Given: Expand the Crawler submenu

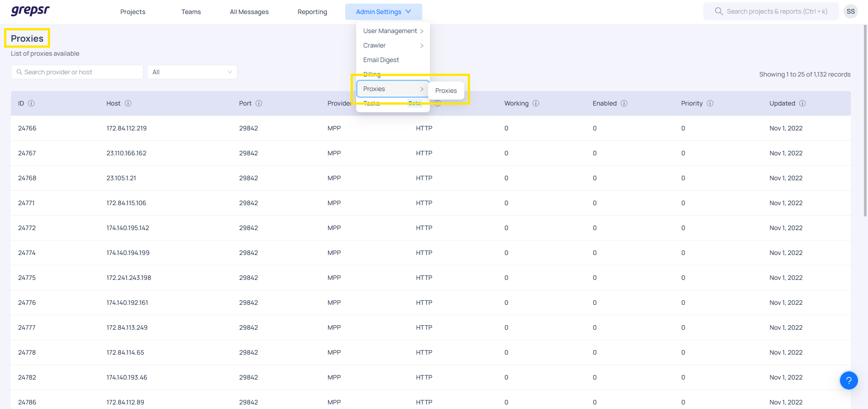Looking at the screenshot, I should pos(392,45).
